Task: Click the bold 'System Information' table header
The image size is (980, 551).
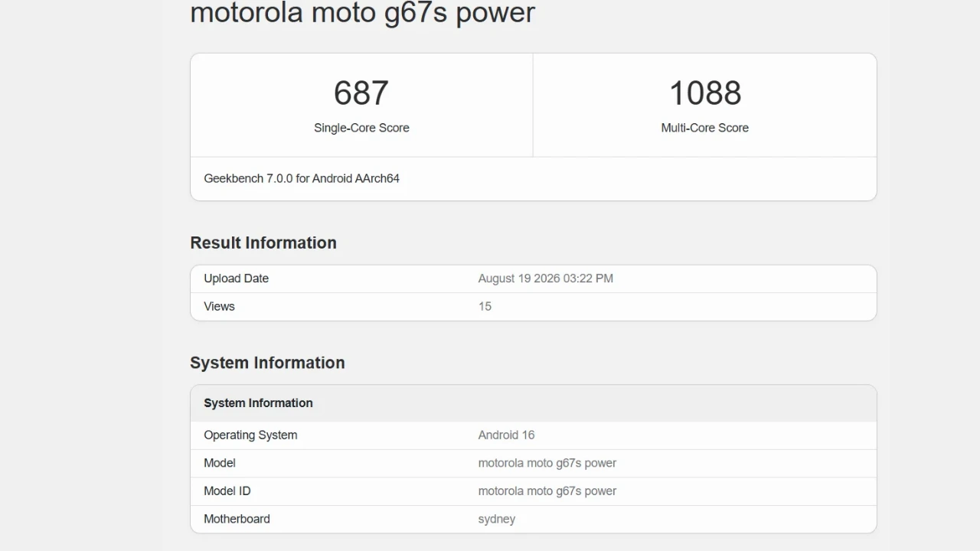Action: tap(258, 403)
